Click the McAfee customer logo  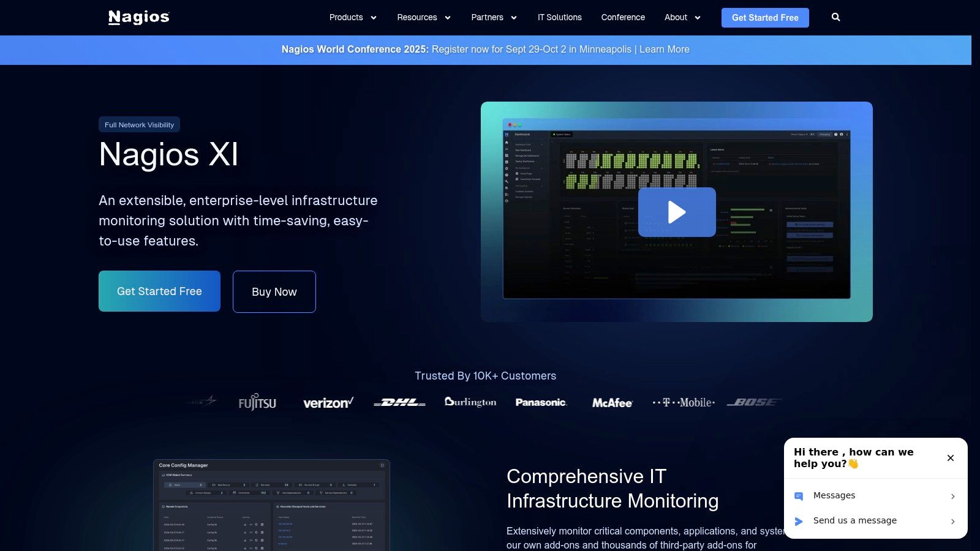click(612, 403)
